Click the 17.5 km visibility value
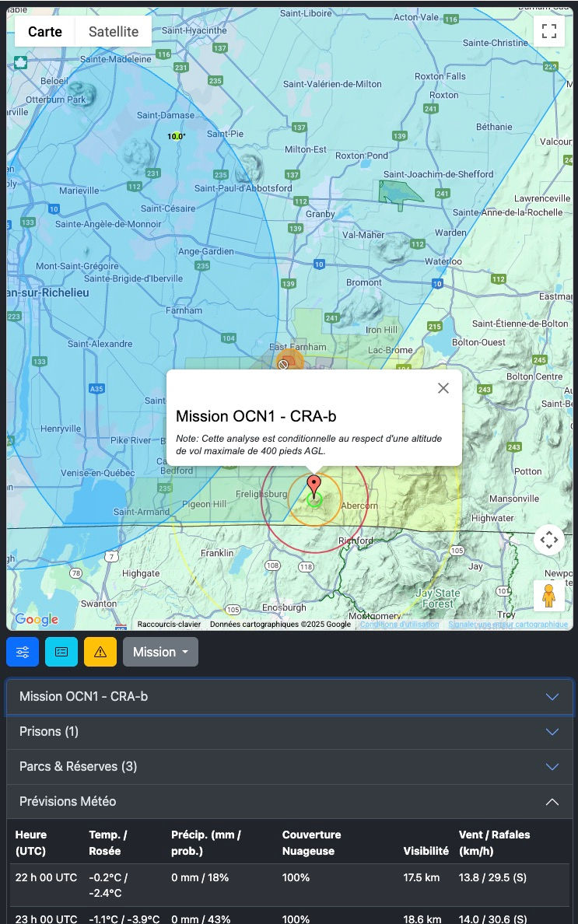The height and width of the screenshot is (924, 578). click(x=422, y=877)
